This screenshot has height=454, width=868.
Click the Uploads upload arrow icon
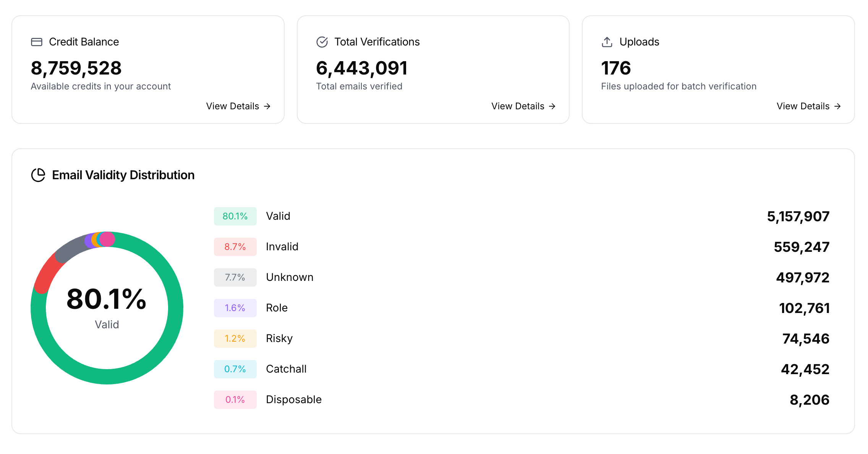tap(607, 42)
